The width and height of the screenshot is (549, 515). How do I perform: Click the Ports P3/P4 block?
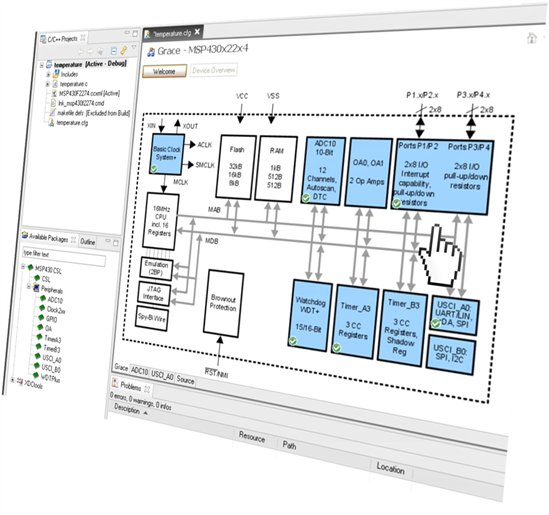coord(467,176)
